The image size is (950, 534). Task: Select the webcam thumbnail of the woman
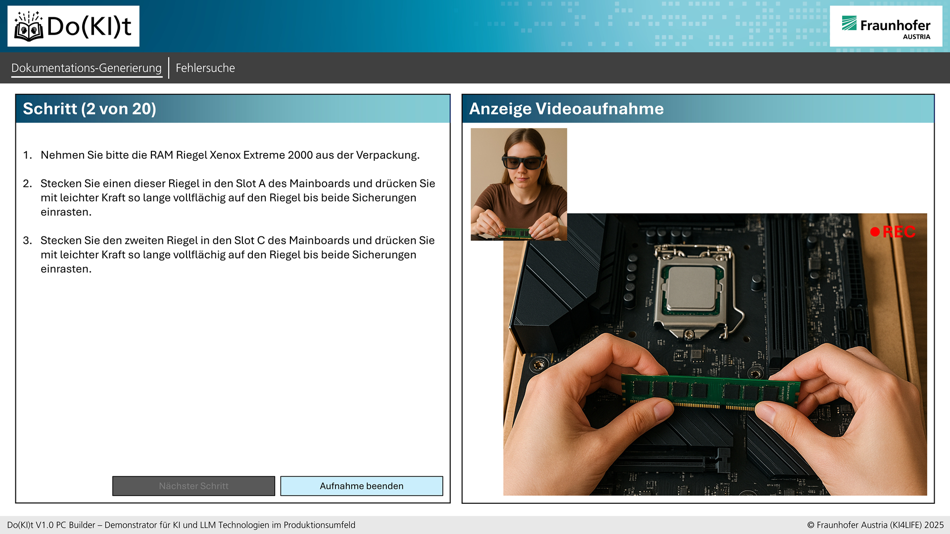[x=518, y=184]
